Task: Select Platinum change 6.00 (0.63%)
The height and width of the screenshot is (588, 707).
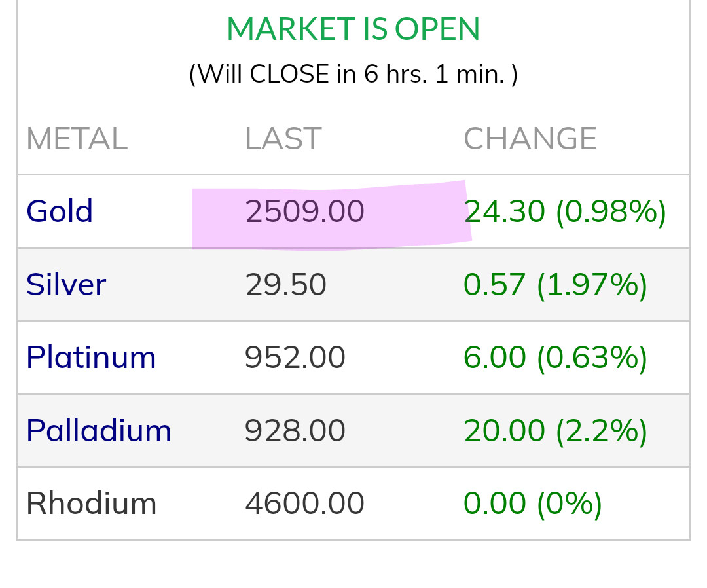Action: point(555,358)
